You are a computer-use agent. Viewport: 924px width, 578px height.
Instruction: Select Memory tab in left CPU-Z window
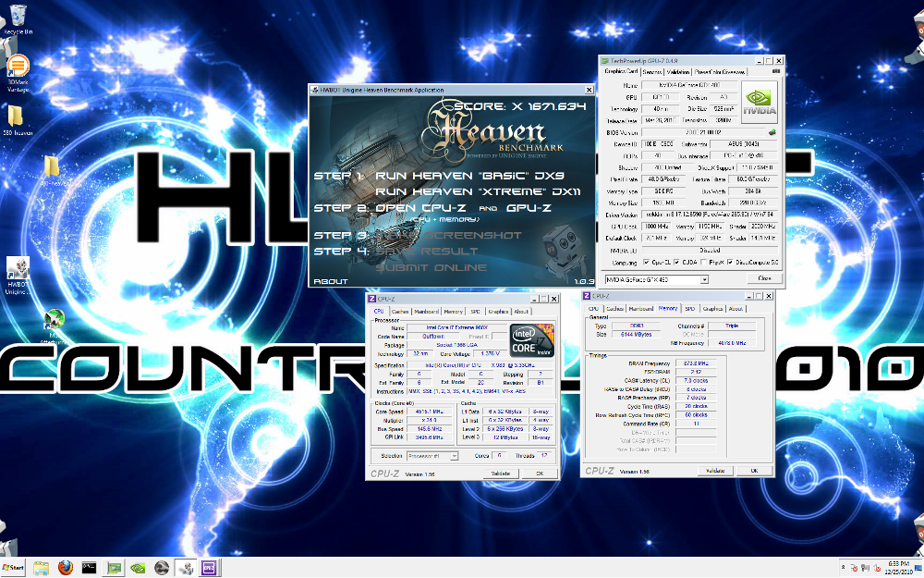[x=453, y=312]
